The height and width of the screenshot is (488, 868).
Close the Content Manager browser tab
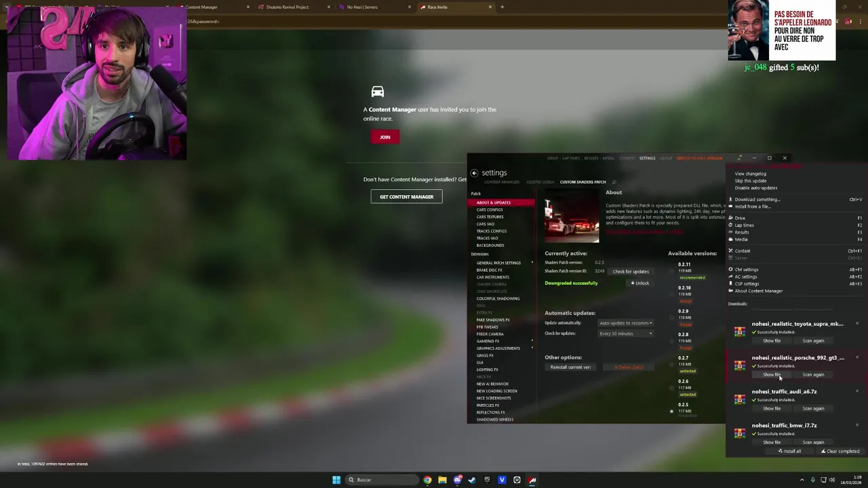(x=248, y=7)
